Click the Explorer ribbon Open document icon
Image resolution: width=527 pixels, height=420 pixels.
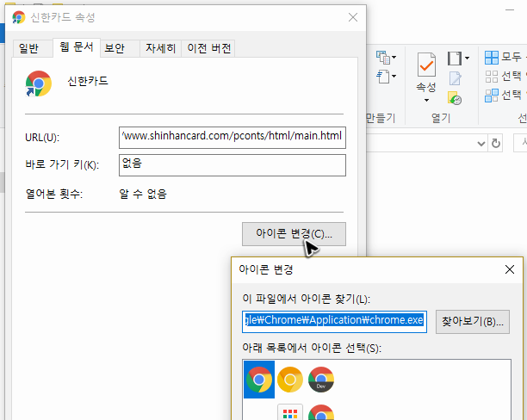pos(455,59)
